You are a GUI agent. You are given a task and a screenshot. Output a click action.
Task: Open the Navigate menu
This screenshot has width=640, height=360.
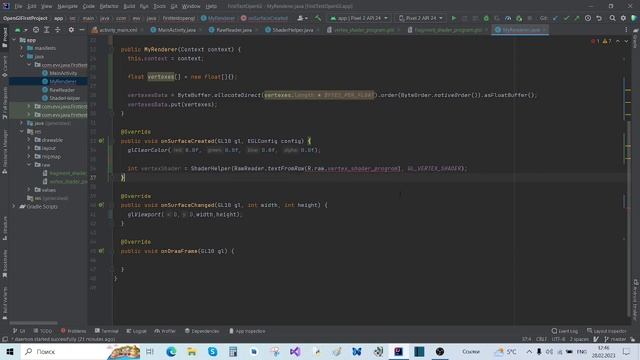pyautogui.click(x=67, y=6)
